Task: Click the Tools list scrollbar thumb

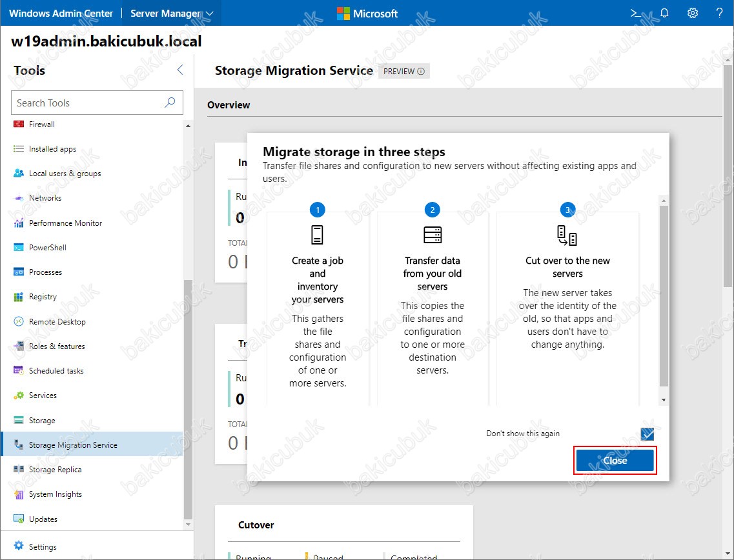Action: pyautogui.click(x=189, y=399)
